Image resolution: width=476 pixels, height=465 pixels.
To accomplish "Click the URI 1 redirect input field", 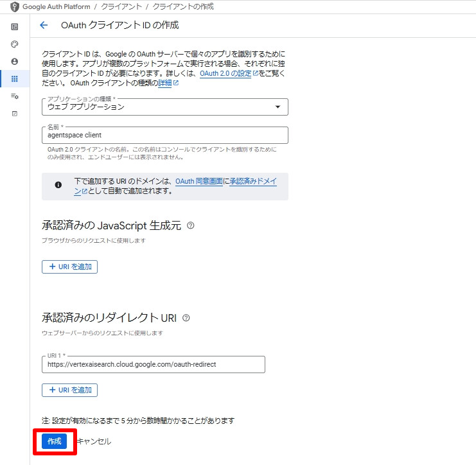I will (154, 364).
